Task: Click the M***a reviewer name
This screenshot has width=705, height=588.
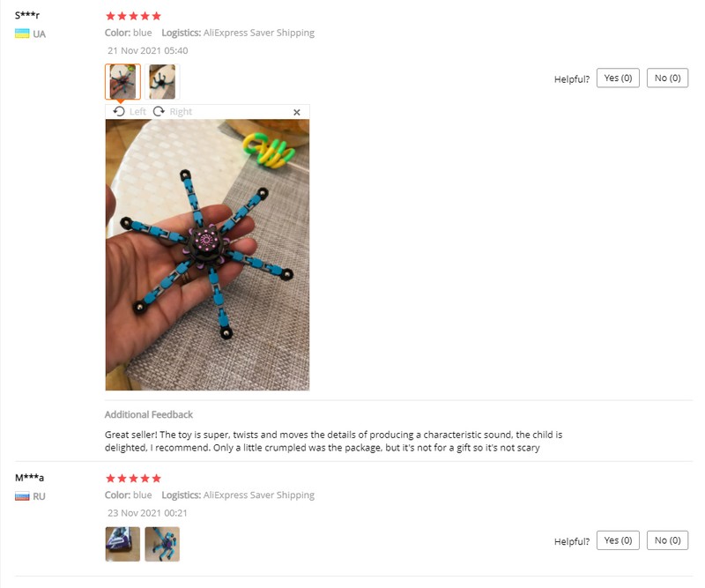Action: 29,478
